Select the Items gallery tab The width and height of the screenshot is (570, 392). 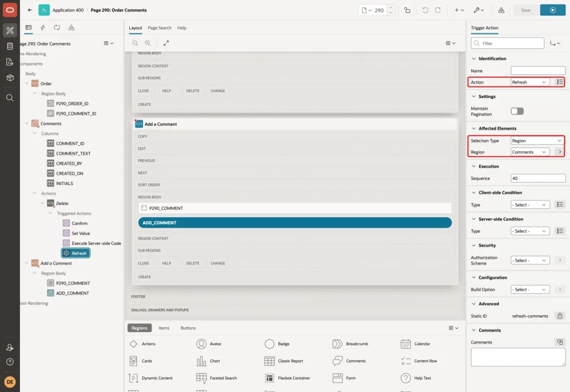tap(164, 328)
